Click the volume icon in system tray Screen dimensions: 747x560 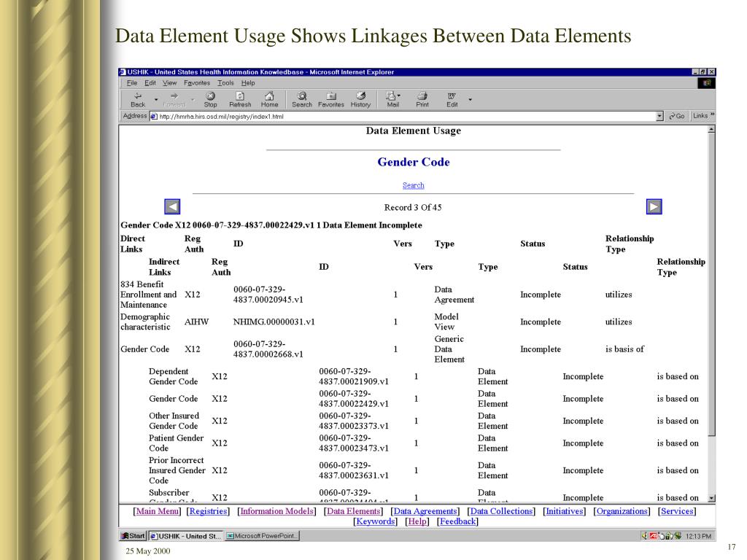[x=645, y=536]
